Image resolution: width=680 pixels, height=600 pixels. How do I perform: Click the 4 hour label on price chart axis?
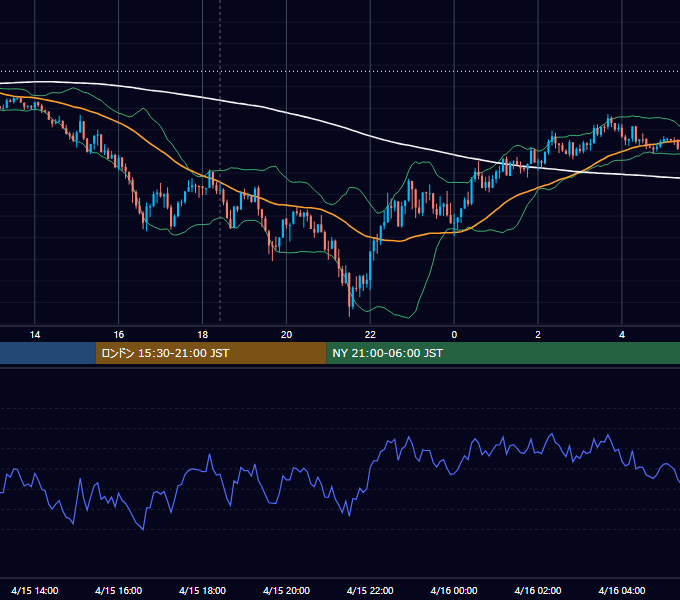[x=622, y=335]
